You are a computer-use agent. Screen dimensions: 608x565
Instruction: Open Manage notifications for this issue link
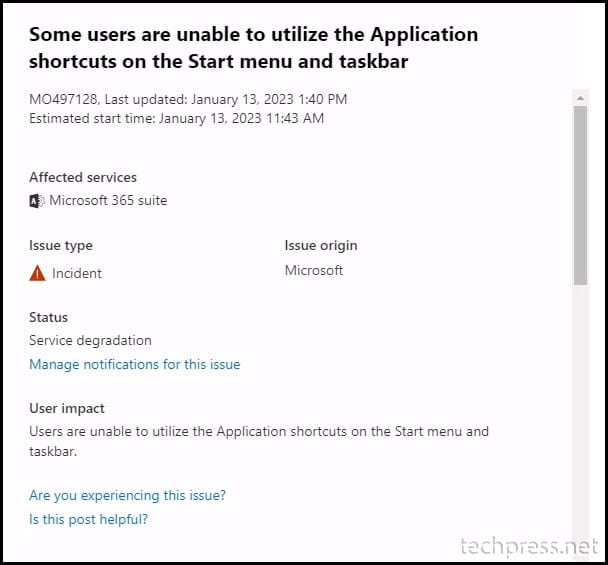(x=135, y=365)
